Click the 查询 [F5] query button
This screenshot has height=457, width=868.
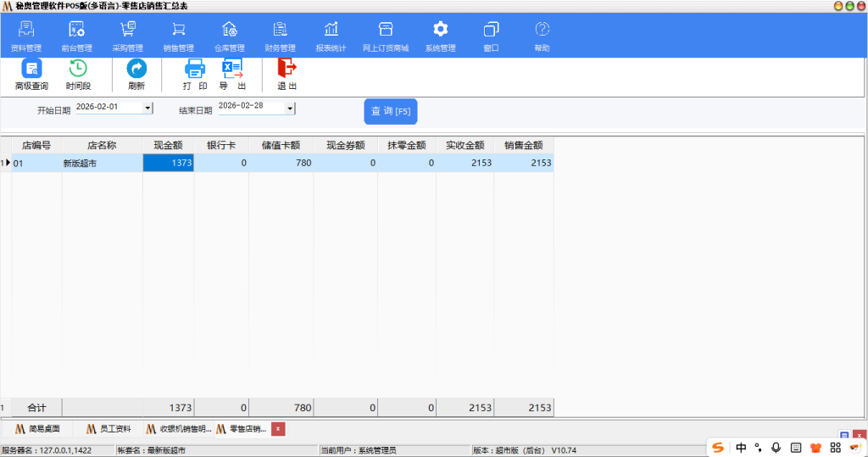(391, 111)
